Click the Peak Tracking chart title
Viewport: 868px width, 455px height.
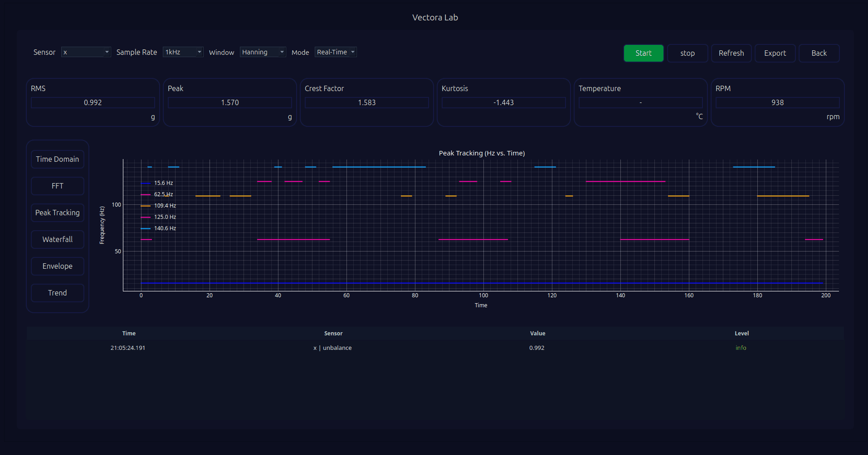[x=482, y=153]
